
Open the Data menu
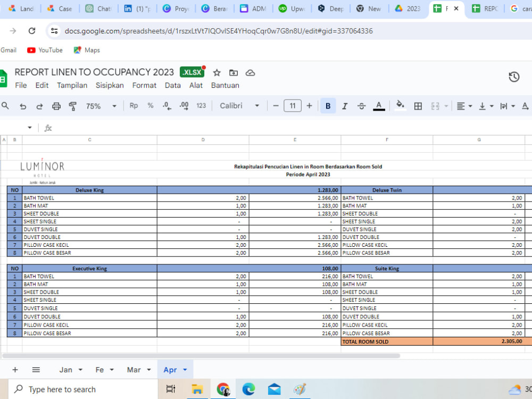(x=173, y=85)
